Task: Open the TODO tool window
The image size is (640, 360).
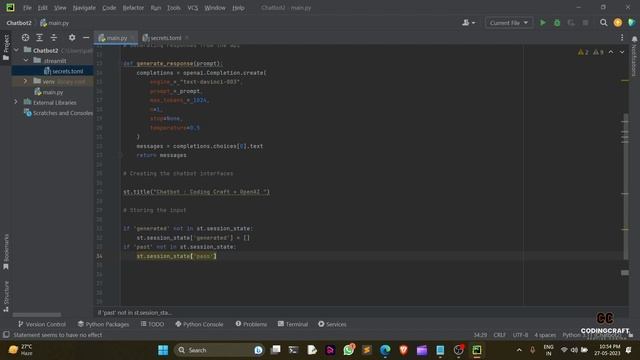Action: point(152,324)
